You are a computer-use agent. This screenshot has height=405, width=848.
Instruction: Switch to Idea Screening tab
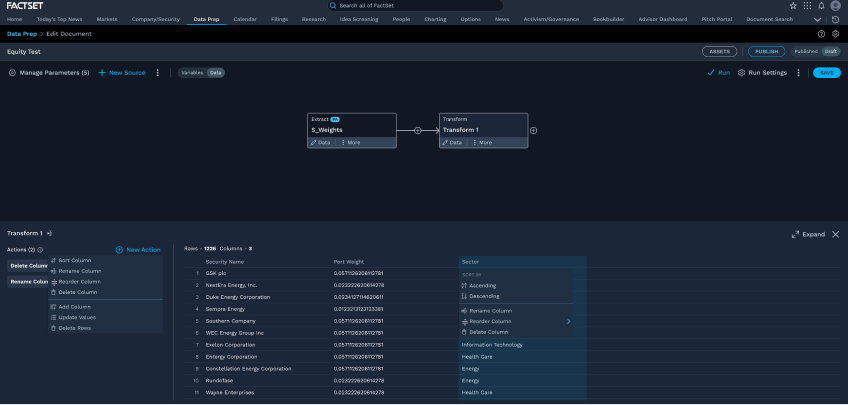pyautogui.click(x=359, y=19)
